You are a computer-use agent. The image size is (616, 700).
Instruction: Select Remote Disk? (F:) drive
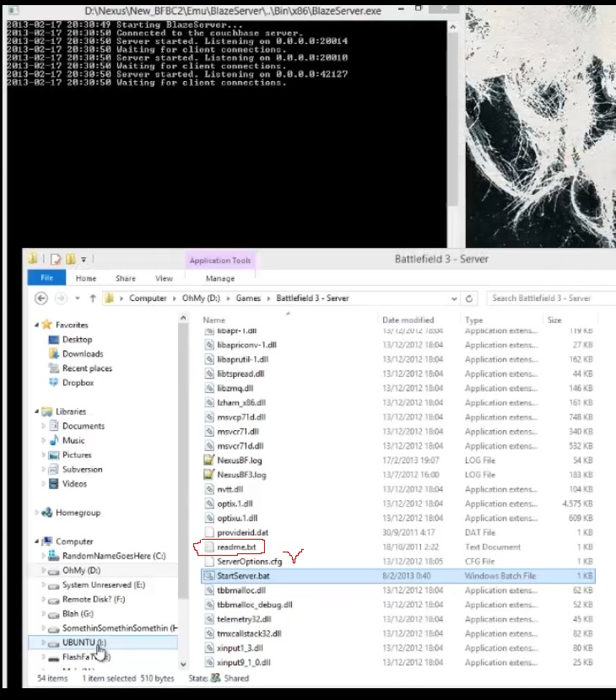(94, 599)
